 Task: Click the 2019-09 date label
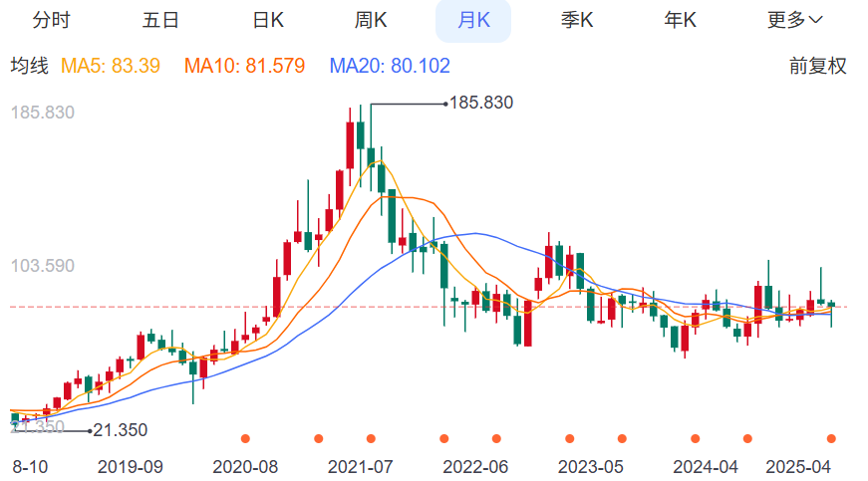pos(131,467)
